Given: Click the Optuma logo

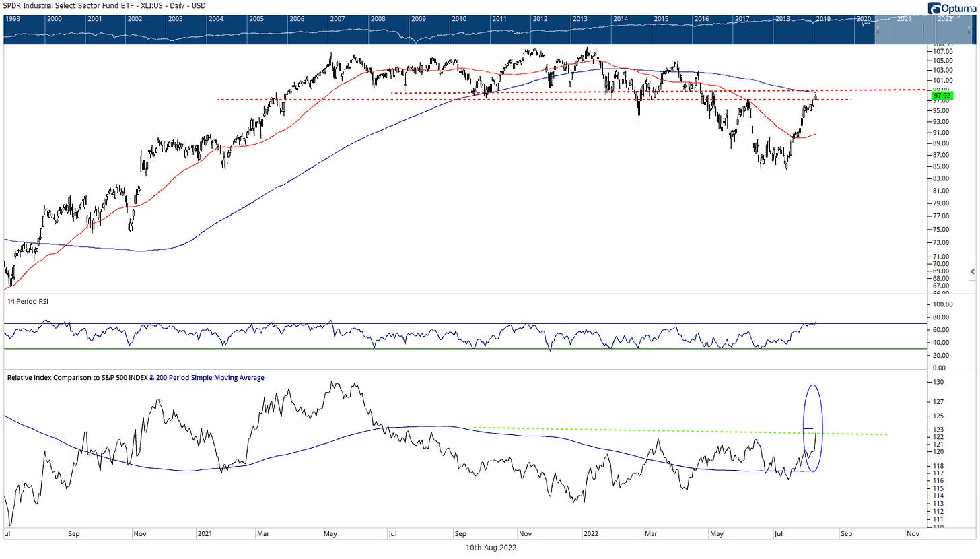Looking at the screenshot, I should [952, 9].
